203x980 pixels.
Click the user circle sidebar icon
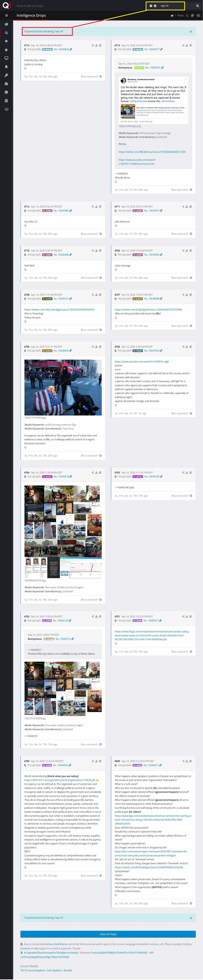point(6,101)
